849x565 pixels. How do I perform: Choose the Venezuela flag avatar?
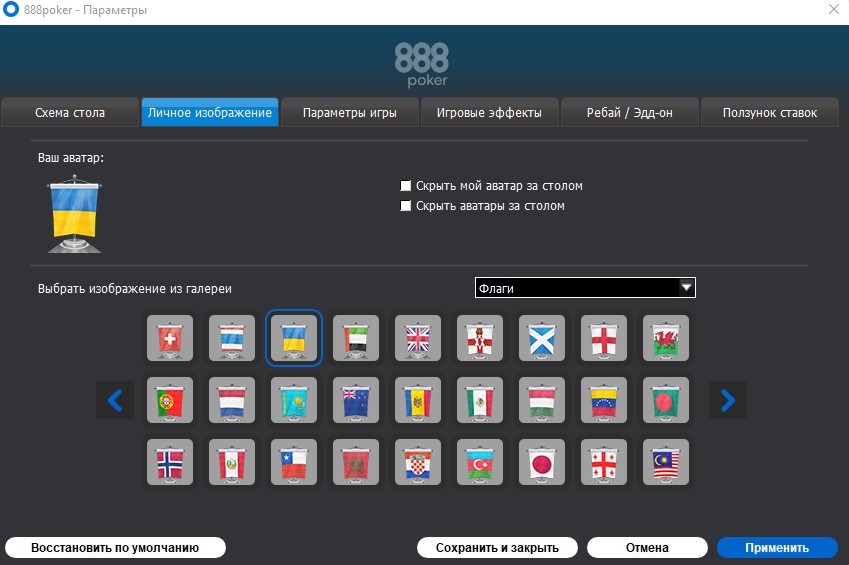(604, 400)
